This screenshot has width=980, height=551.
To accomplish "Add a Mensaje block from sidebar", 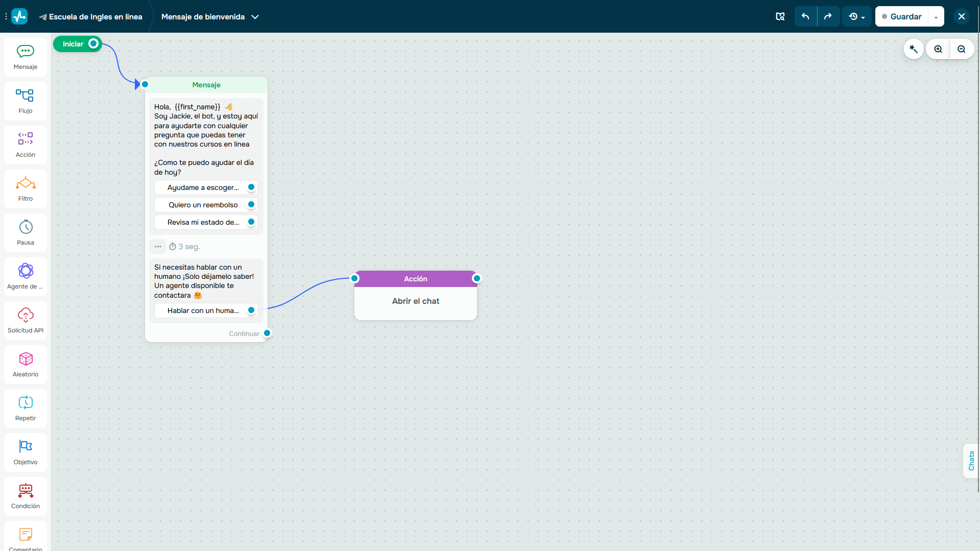I will click(26, 57).
